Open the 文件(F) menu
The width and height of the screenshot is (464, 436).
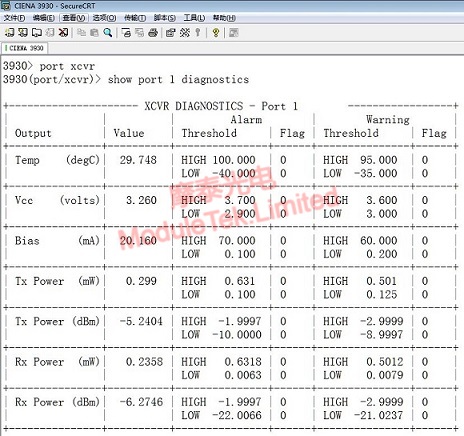(x=14, y=18)
